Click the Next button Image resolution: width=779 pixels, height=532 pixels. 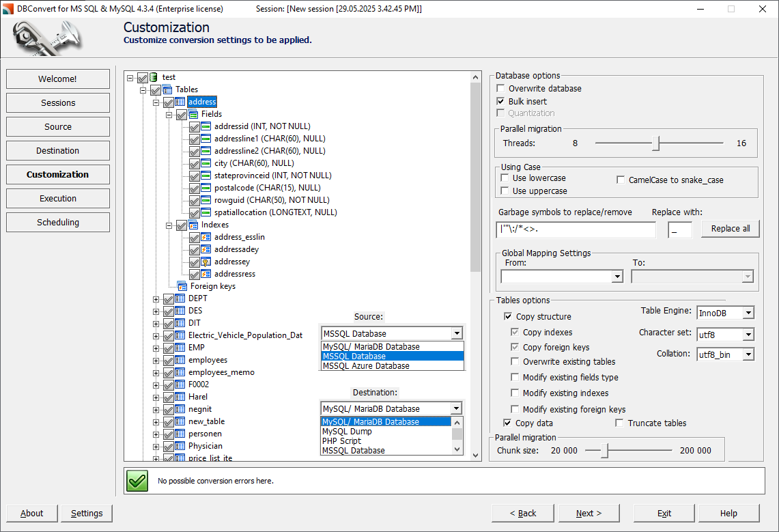[589, 513]
